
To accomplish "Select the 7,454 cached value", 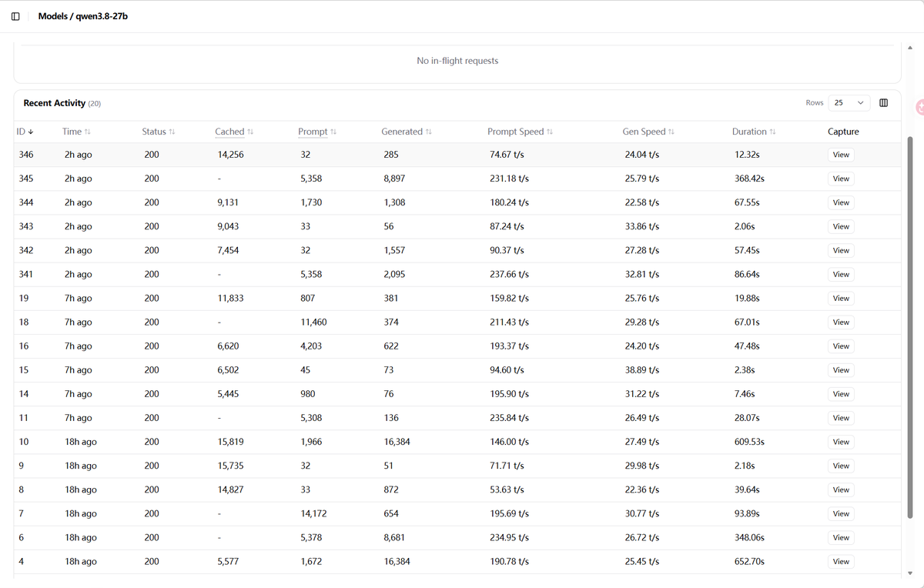I will click(229, 250).
